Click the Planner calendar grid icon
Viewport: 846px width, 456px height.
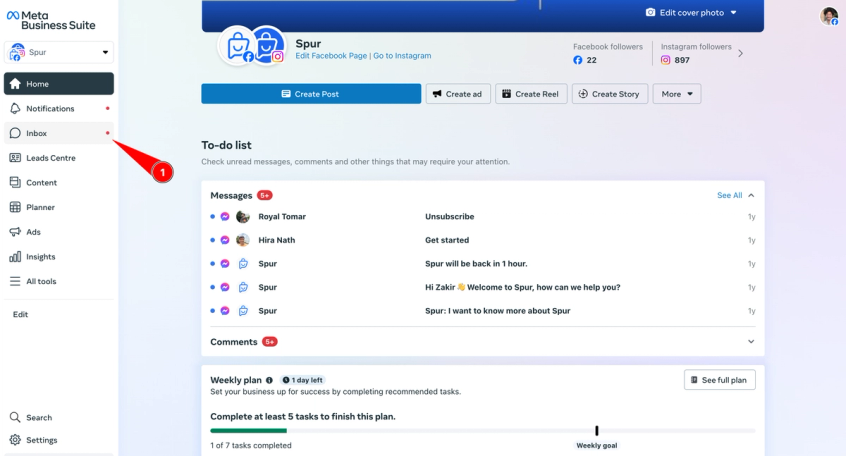15,207
